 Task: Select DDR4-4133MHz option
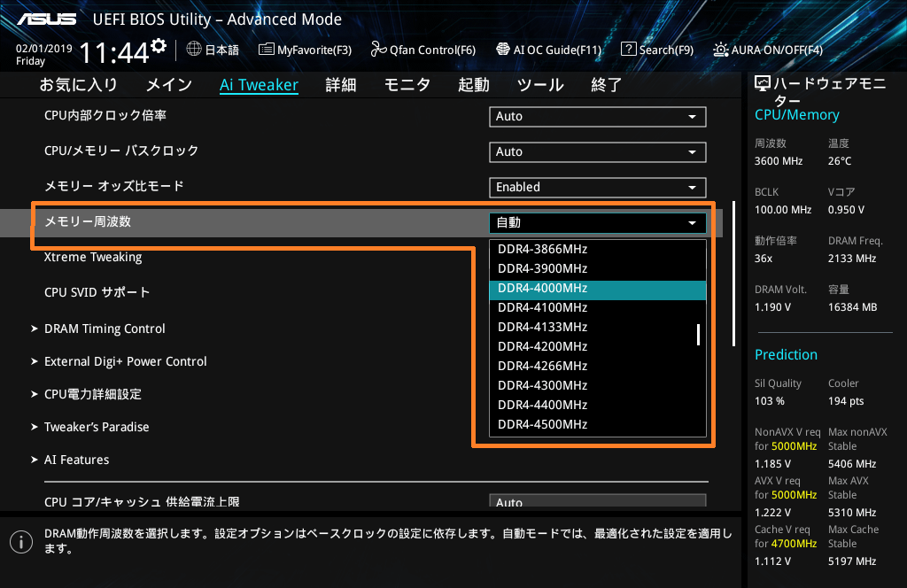(598, 328)
